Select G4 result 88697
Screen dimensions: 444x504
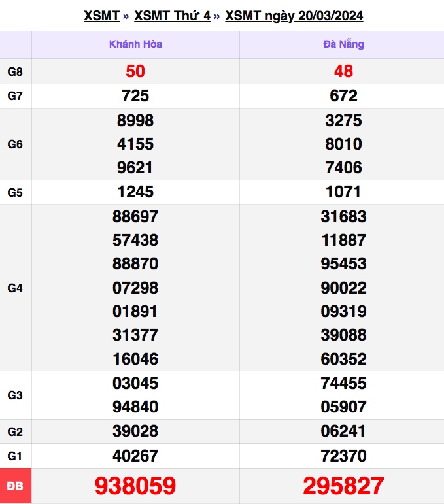135,216
